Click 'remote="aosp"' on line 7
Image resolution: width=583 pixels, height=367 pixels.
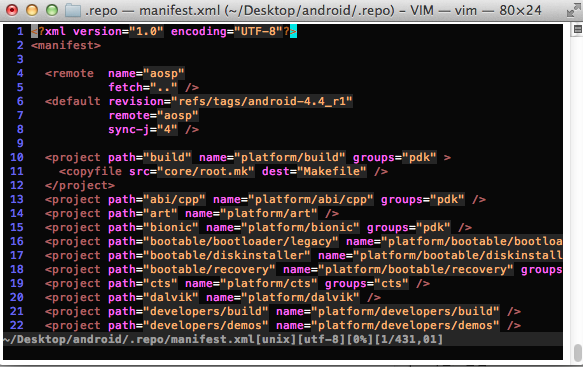pyautogui.click(x=153, y=115)
